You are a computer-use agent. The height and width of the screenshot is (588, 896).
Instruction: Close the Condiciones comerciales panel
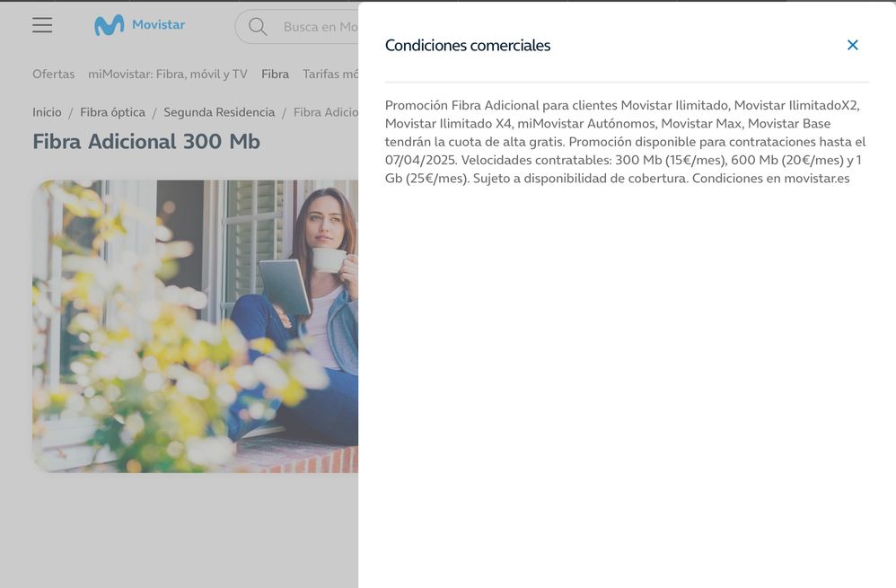852,45
